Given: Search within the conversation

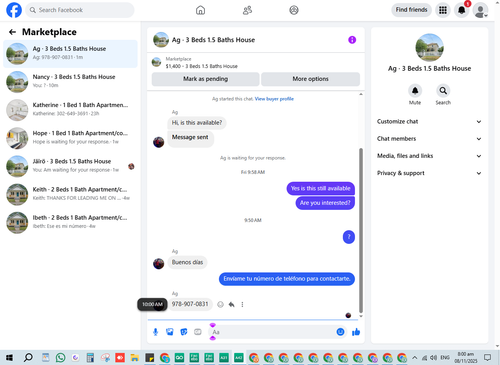Looking at the screenshot, I should tap(443, 91).
